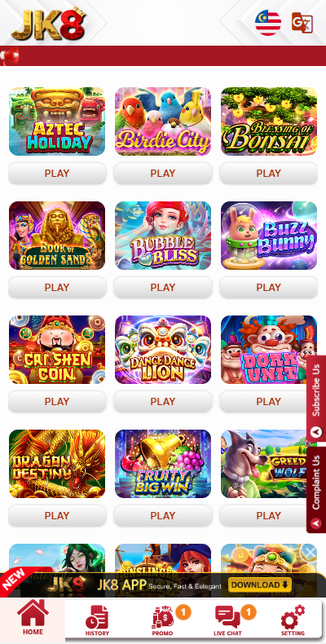
Task: Select the Birdie City game thumbnail
Action: coord(163,121)
